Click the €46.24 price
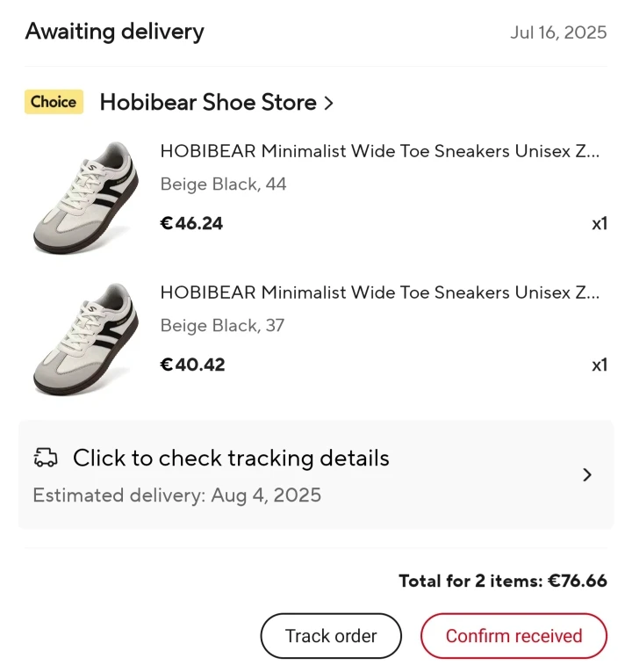 [x=191, y=223]
